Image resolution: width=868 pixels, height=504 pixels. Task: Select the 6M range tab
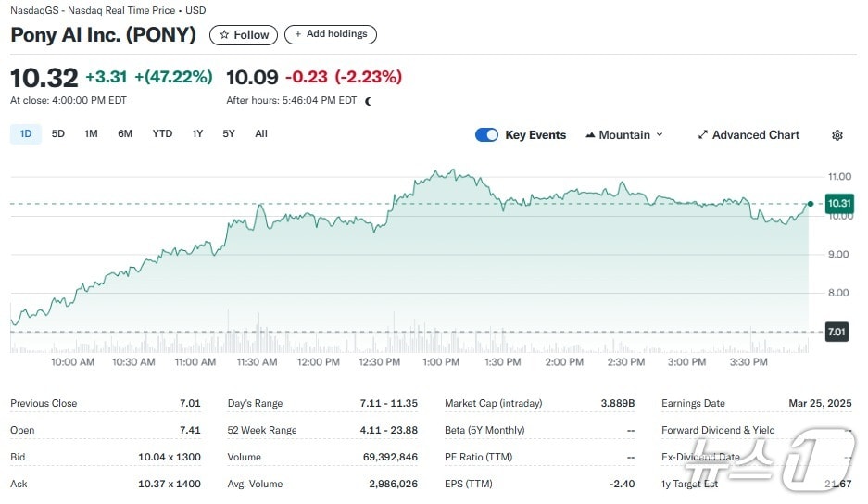(125, 134)
